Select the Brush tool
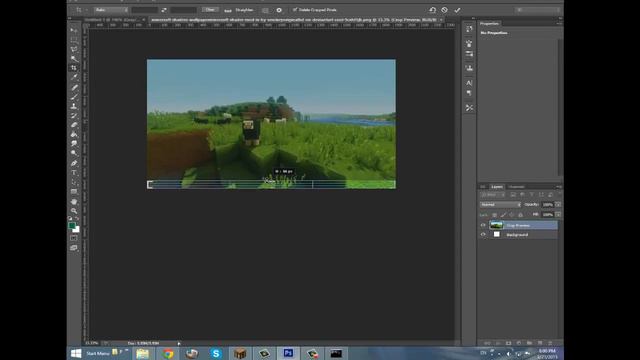Viewport: 640px width, 360px height. pyautogui.click(x=74, y=97)
